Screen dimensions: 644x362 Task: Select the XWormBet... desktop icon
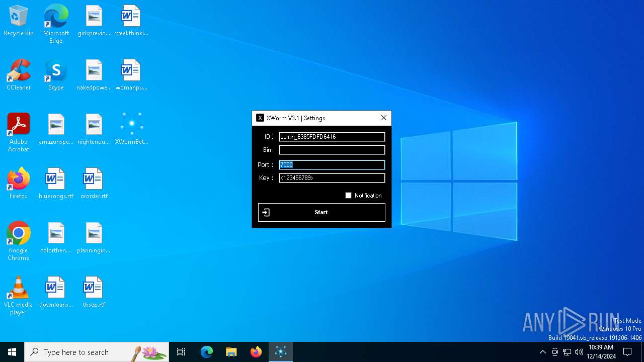pos(131,130)
